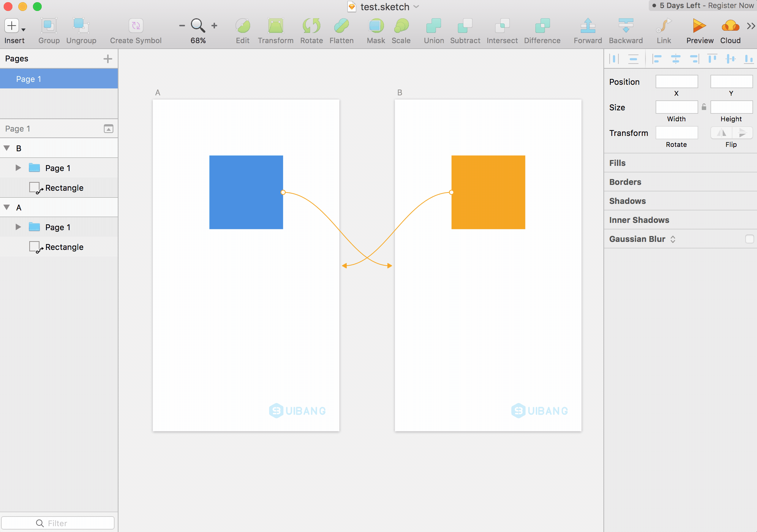The image size is (757, 532).
Task: Click the Create Symbol icon
Action: tap(136, 26)
